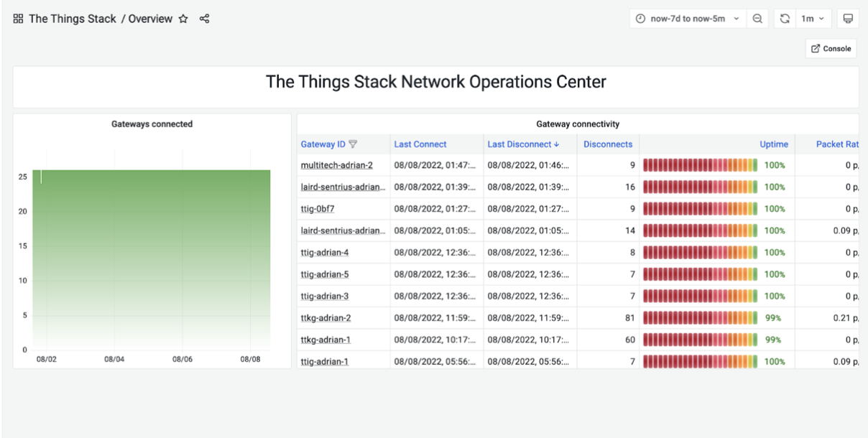Click the dashboards grid icon beside the title

coord(19,19)
